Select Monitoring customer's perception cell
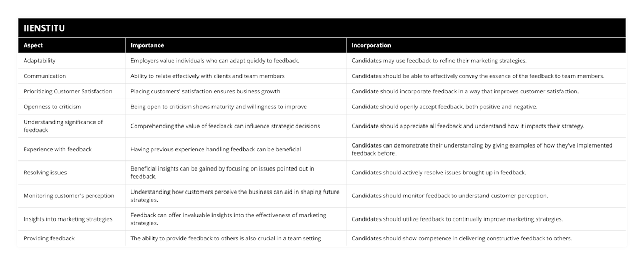 point(69,196)
